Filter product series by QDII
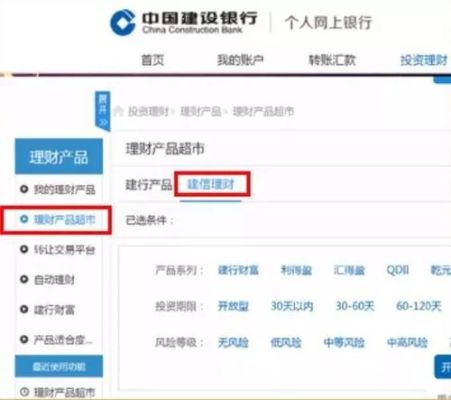Screen dimensions: 451x400 click(398, 270)
